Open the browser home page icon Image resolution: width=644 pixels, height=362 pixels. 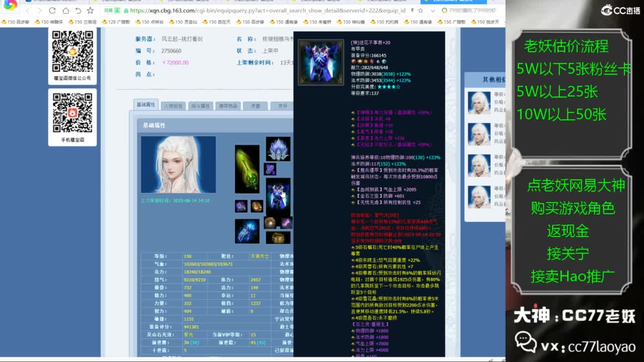(x=65, y=11)
